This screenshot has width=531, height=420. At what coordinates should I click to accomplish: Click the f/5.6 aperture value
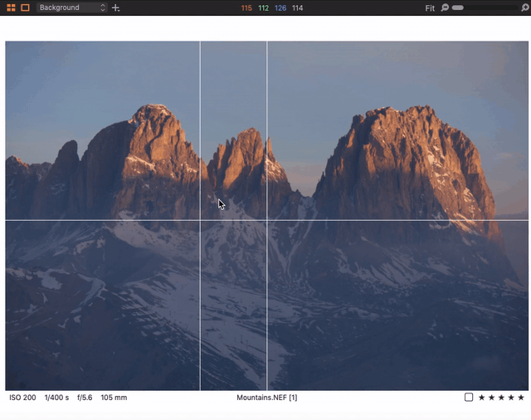point(85,398)
